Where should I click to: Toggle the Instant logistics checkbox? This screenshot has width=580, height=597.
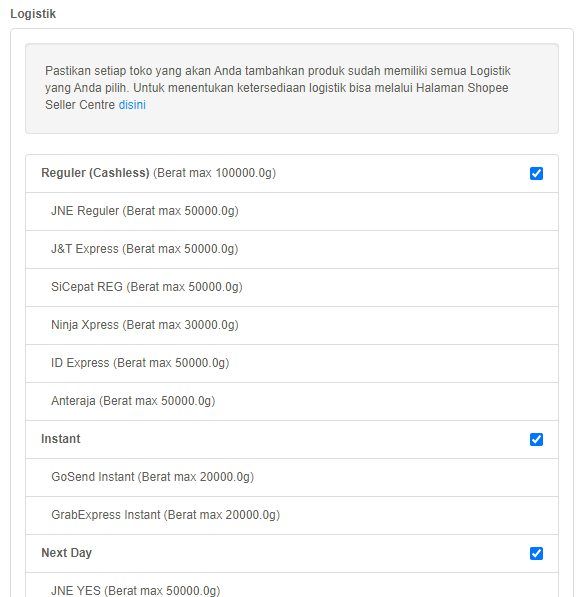[536, 439]
